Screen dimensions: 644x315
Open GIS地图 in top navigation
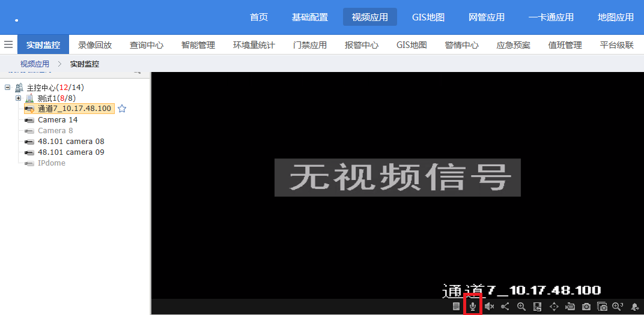click(428, 17)
